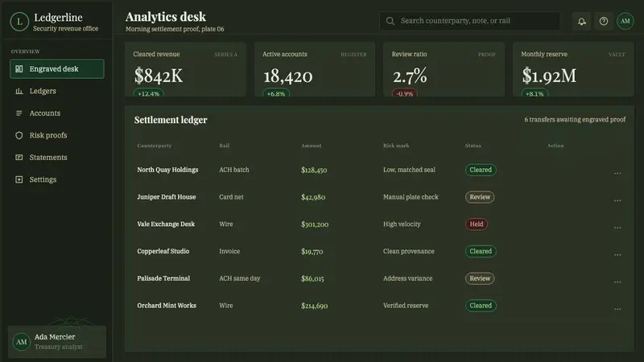Open Settings in the sidebar
The width and height of the screenshot is (644, 362).
point(57,179)
